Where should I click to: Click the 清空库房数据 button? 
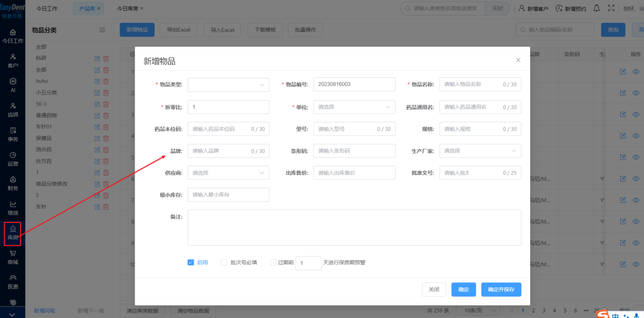pos(142,311)
